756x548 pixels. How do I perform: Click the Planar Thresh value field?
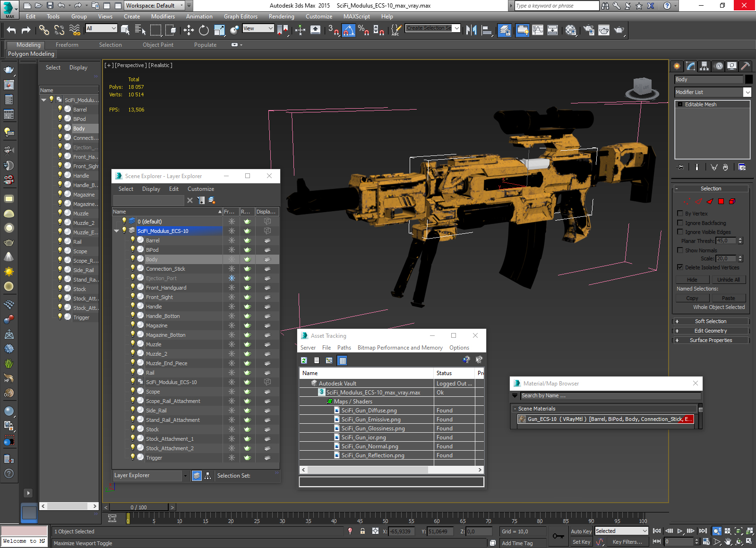click(726, 240)
